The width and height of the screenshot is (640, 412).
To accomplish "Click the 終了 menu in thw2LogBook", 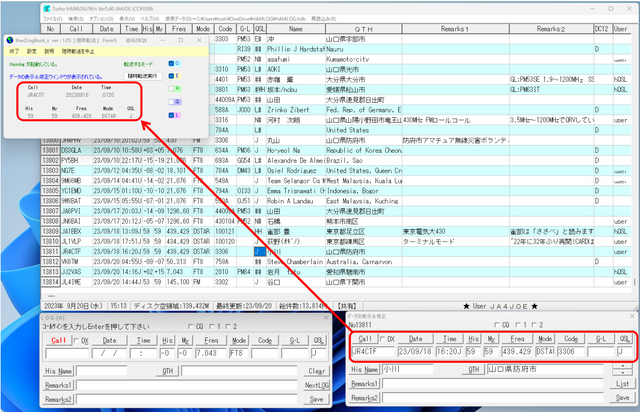I will click(14, 51).
